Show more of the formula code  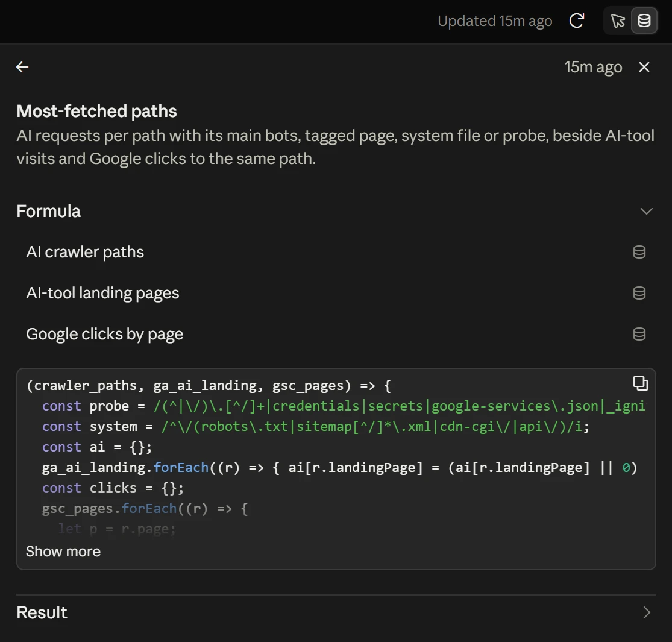coord(63,551)
